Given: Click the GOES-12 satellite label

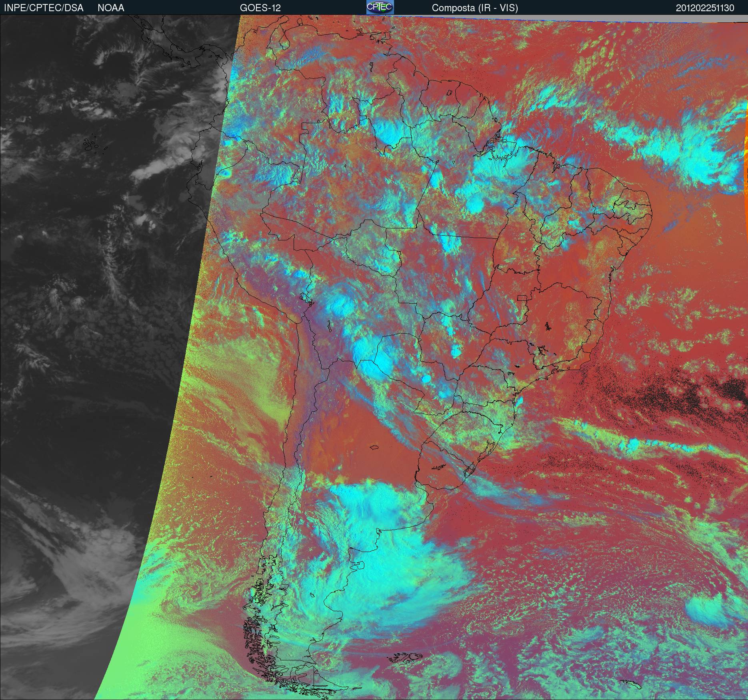Looking at the screenshot, I should pos(260,8).
